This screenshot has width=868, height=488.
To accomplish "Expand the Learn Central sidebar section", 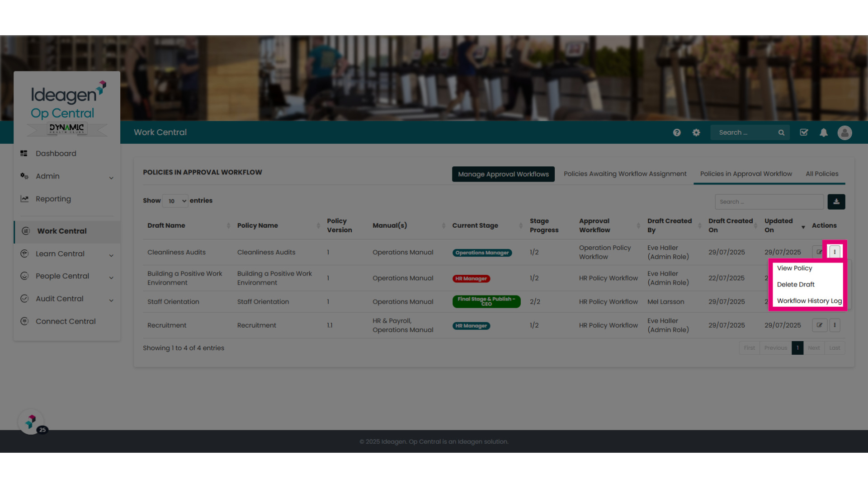I will pyautogui.click(x=67, y=254).
